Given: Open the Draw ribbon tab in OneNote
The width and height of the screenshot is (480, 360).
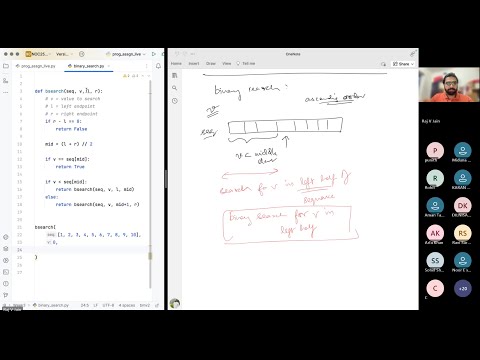Looking at the screenshot, I should 211,63.
